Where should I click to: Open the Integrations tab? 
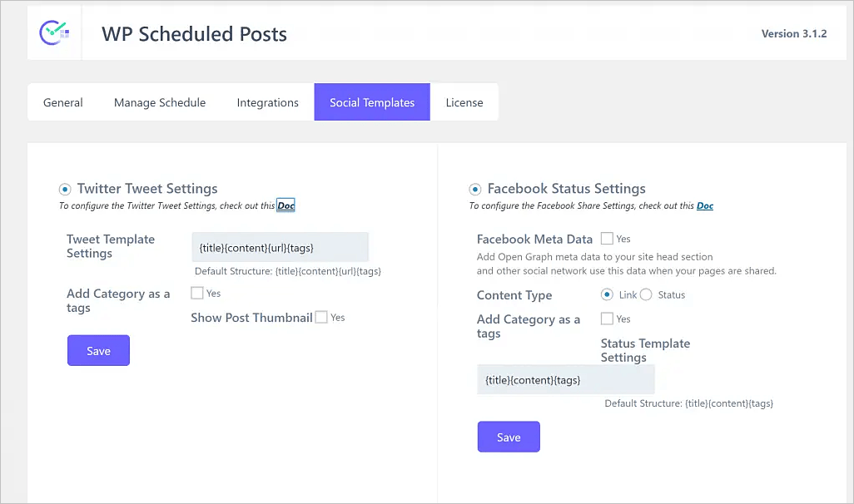tap(267, 102)
